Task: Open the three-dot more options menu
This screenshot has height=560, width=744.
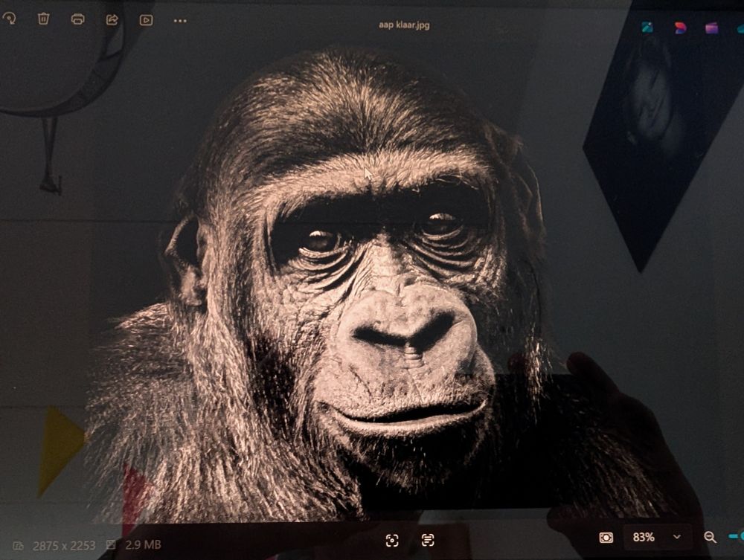Action: 180,21
